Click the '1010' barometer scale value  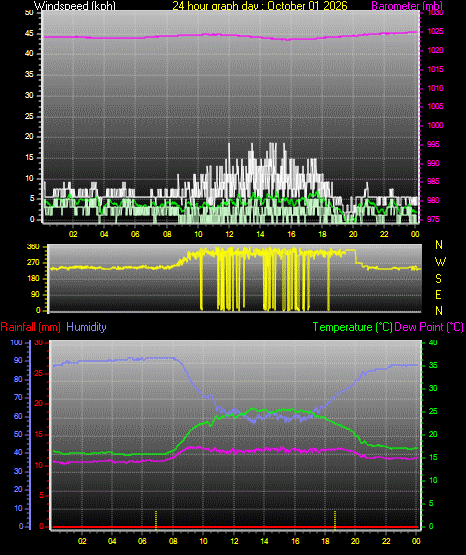[x=435, y=88]
